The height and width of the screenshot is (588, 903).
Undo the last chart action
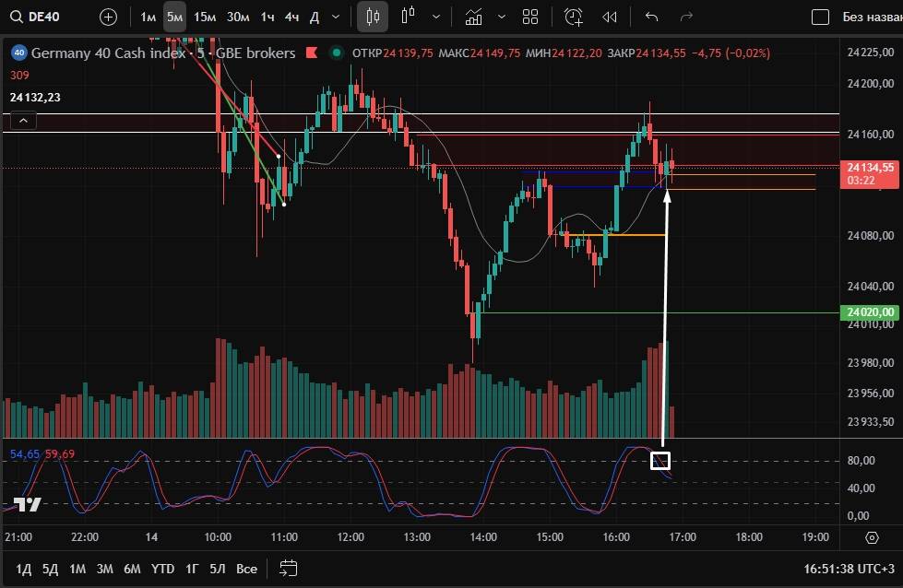(652, 17)
